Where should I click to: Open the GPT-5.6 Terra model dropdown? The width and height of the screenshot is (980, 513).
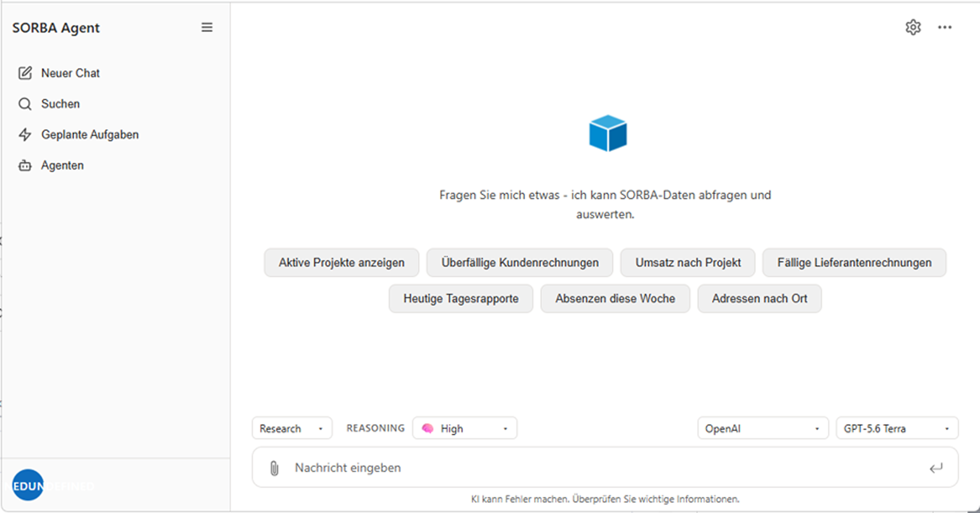[x=897, y=428]
